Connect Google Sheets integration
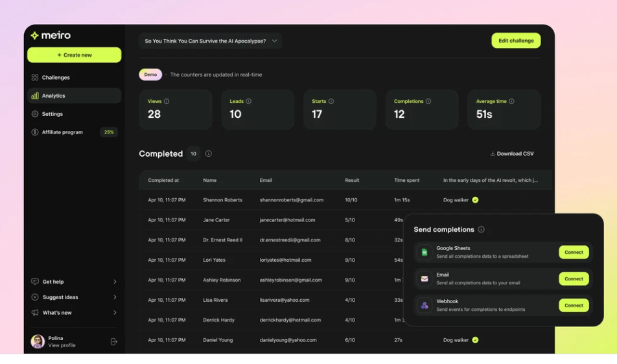The image size is (617, 364). point(574,253)
